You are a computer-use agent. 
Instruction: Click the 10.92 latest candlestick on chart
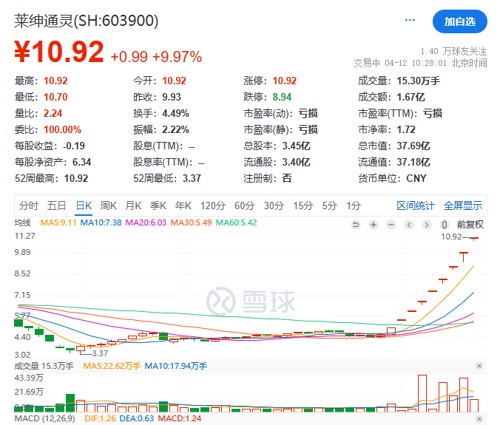[x=474, y=238]
